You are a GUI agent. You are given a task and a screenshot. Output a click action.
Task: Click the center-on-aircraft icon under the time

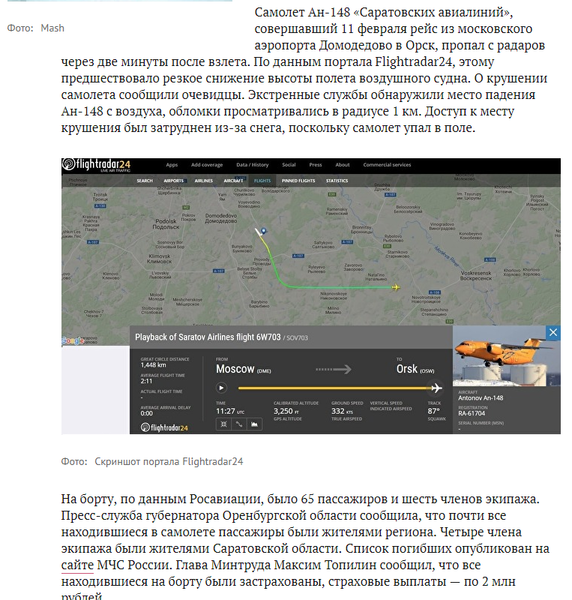(224, 424)
